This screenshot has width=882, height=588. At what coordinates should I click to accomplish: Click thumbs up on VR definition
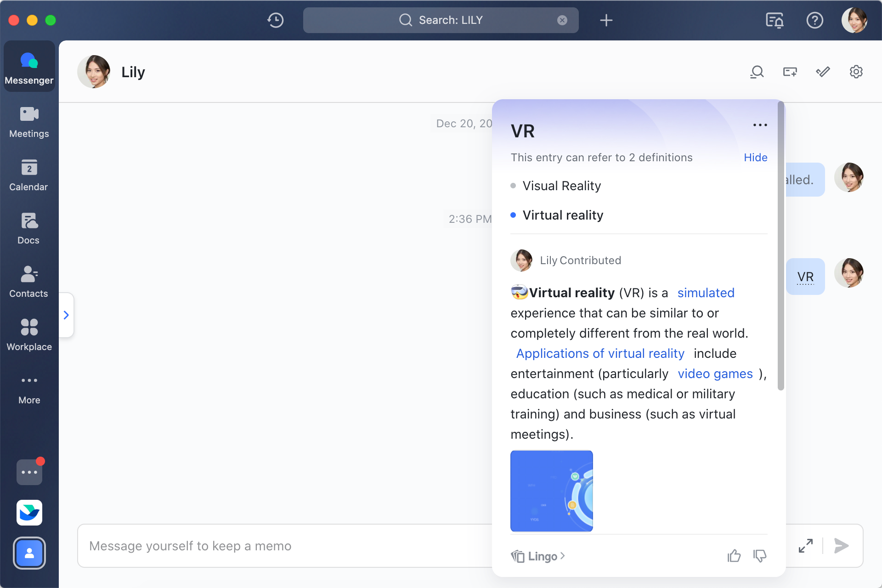[x=734, y=556]
